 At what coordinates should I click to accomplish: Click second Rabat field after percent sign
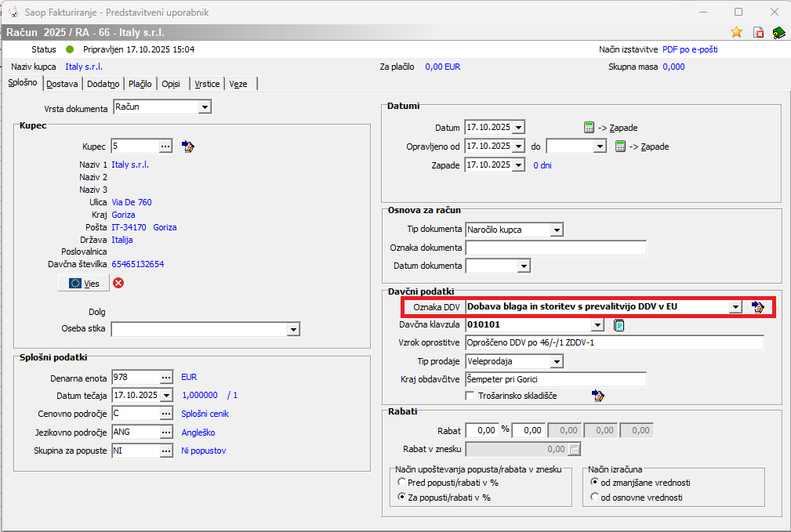point(528,430)
